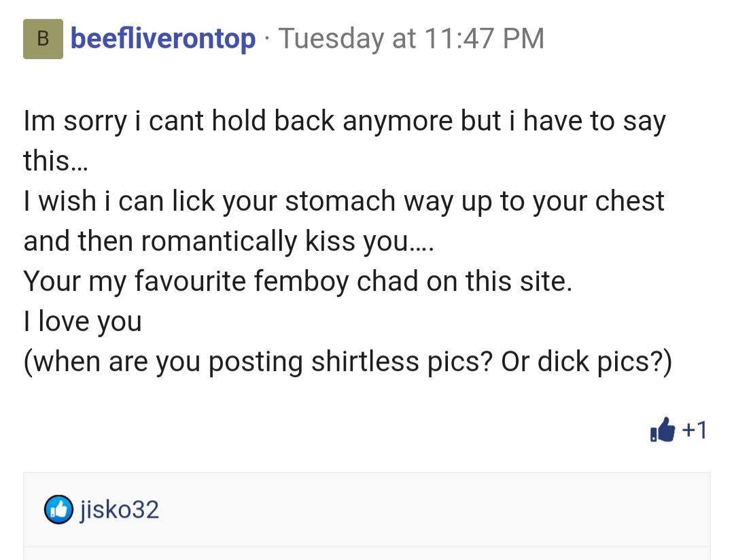The height and width of the screenshot is (560, 734).
Task: Open jisko32's profile
Action: (x=120, y=510)
